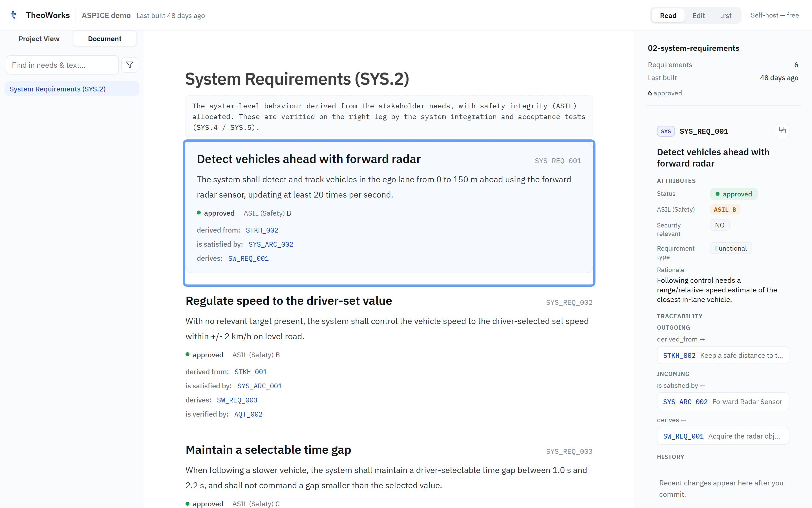The height and width of the screenshot is (508, 812).
Task: Open SYS_ARC_002 Forward Radar Sensor trace card
Action: [723, 402]
